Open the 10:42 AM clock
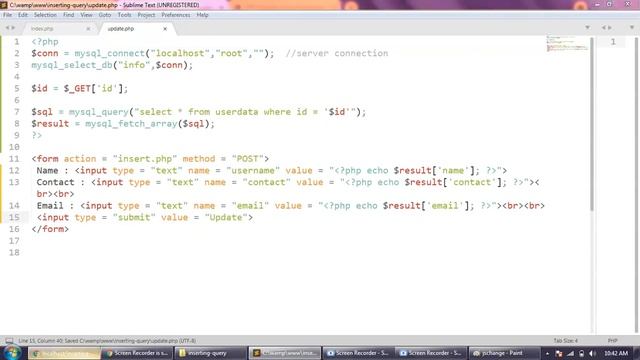 pos(616,353)
